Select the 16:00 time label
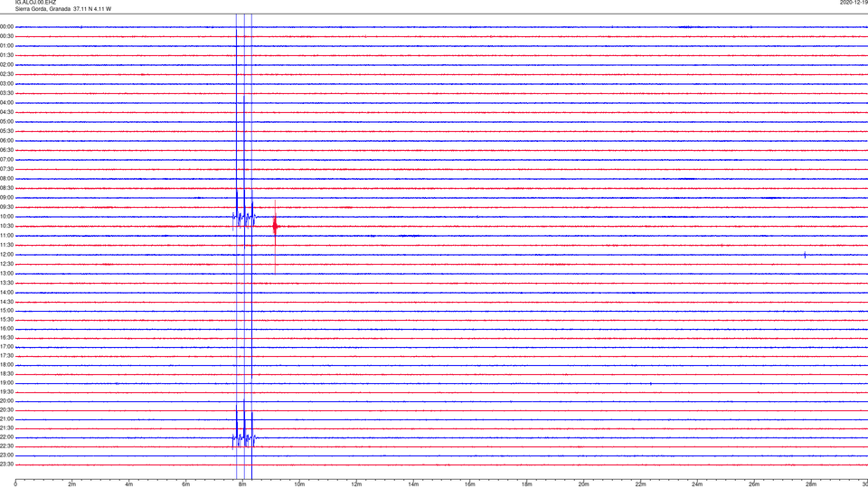Screen dimensions: 868x488 click(6, 329)
